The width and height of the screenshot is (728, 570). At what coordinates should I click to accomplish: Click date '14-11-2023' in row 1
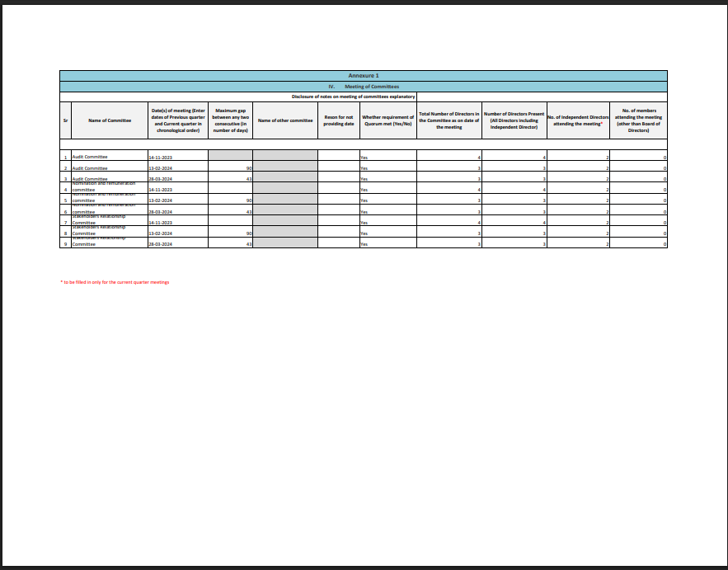(x=160, y=158)
